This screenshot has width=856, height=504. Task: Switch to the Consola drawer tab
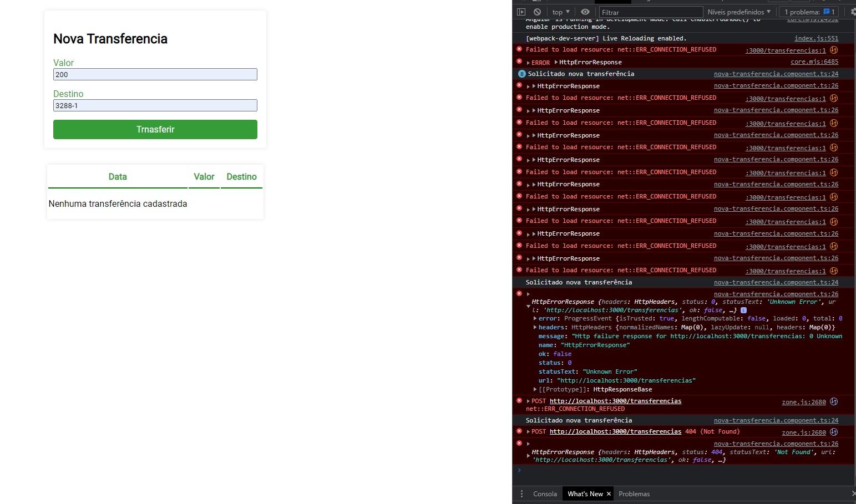[x=545, y=493]
